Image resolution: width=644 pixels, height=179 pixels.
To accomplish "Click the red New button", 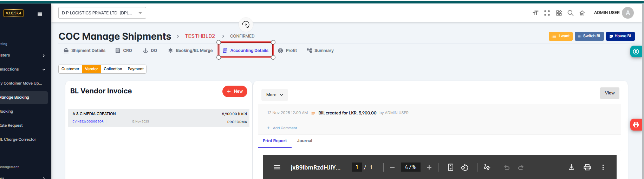I will tap(235, 91).
